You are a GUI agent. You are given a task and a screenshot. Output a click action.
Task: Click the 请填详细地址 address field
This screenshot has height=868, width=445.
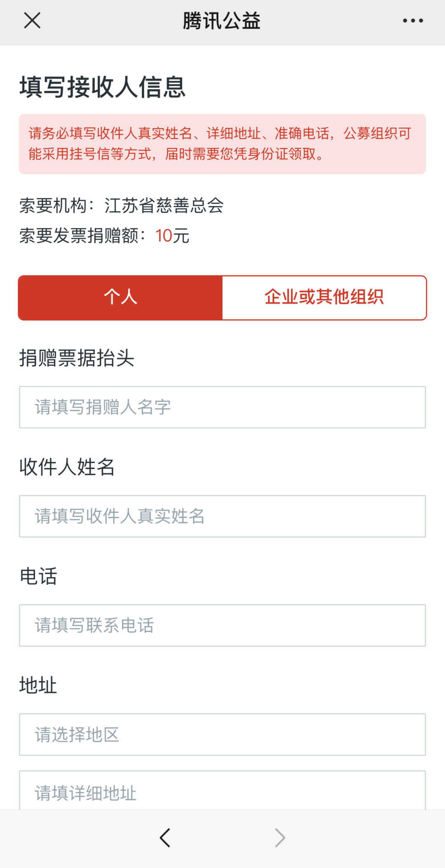(222, 791)
